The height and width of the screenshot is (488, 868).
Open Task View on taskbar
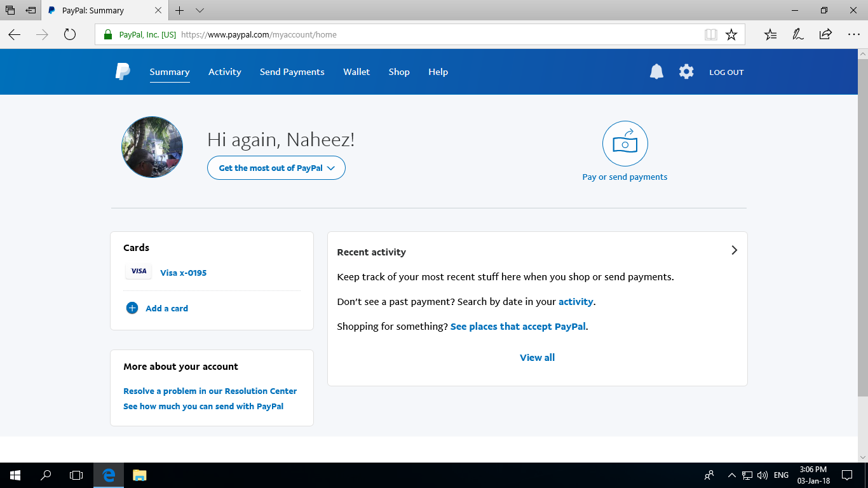(x=76, y=475)
